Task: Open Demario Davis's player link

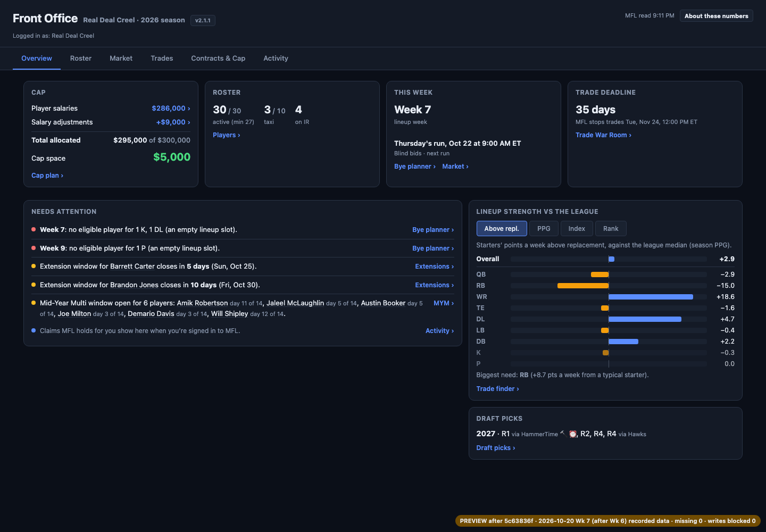Action: coord(151,314)
